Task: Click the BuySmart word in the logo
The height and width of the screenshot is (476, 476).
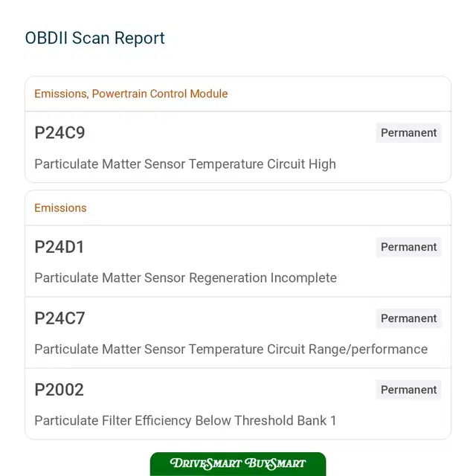Action: tap(275, 463)
